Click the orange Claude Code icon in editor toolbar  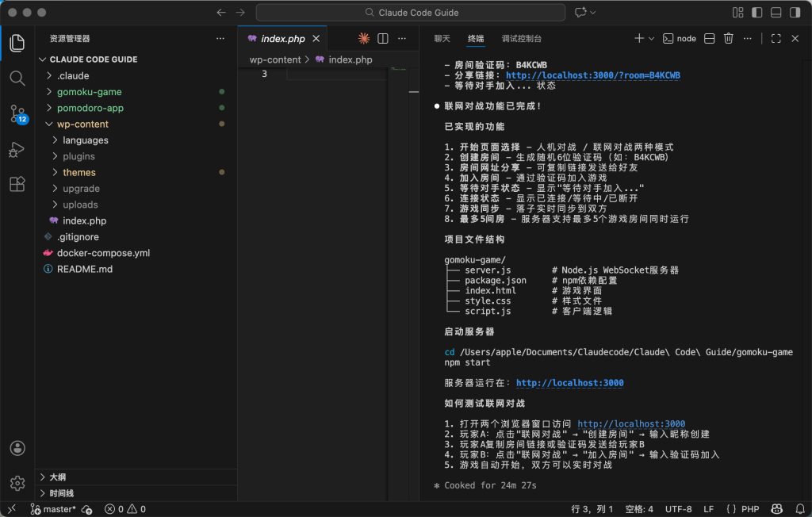click(364, 38)
